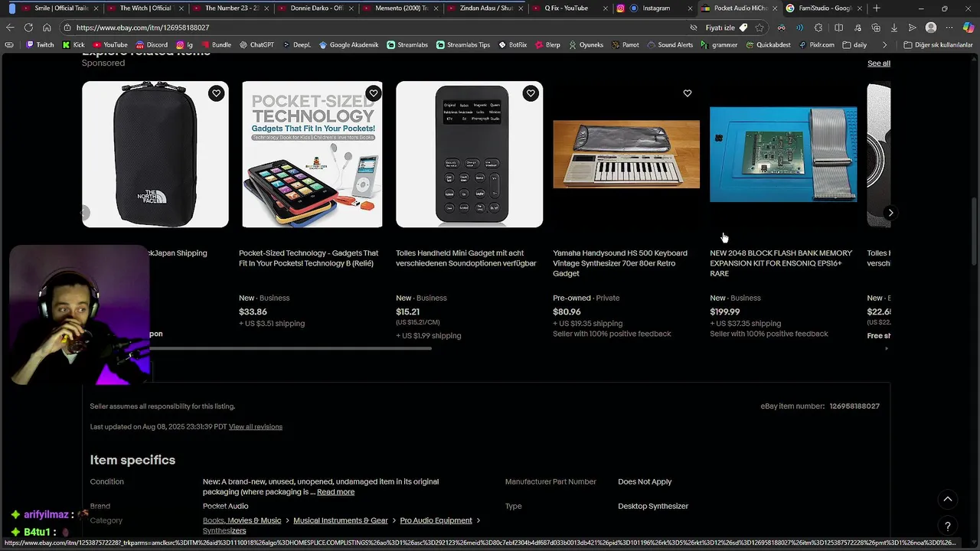
Task: Open the Sound Alerts bookmark
Action: click(x=669, y=45)
